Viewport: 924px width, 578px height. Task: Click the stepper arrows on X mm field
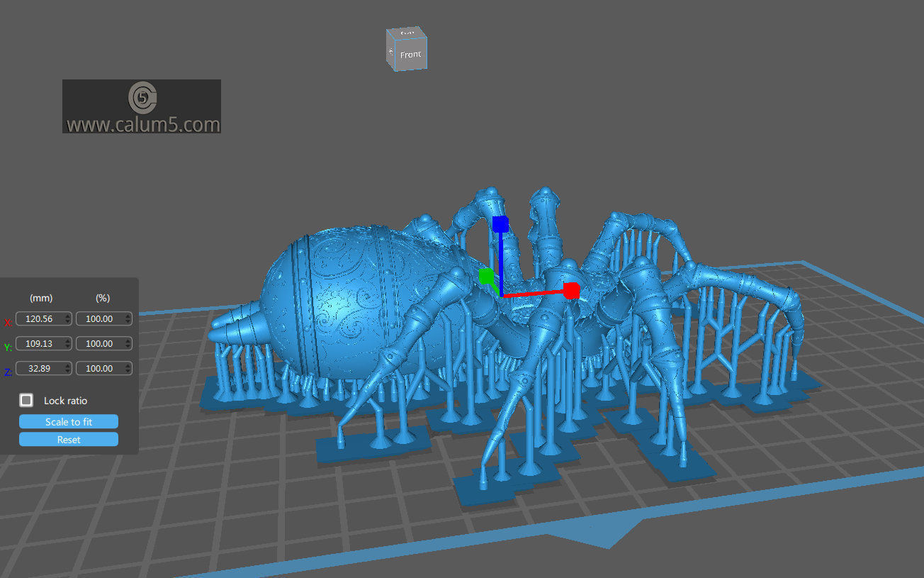[x=67, y=319]
